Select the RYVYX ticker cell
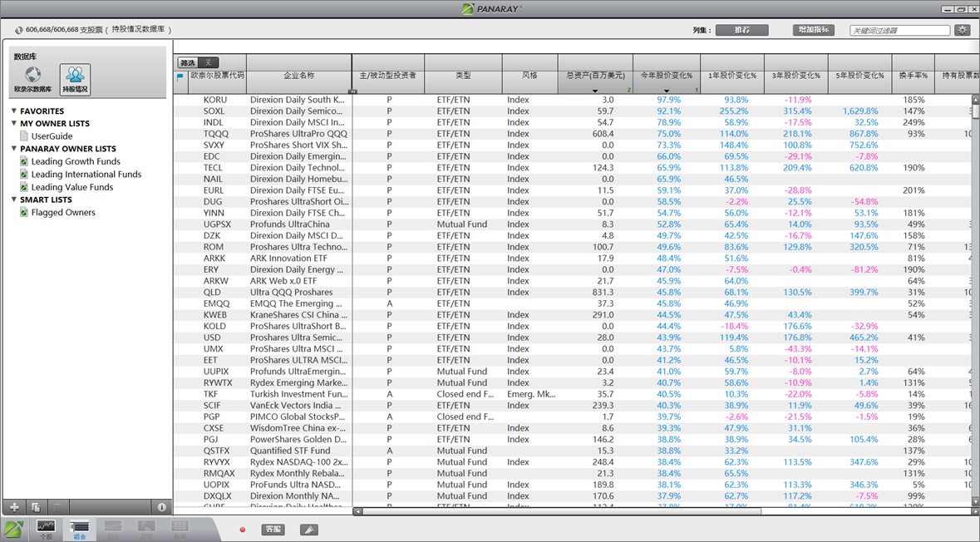This screenshot has height=542, width=980. pos(217,462)
